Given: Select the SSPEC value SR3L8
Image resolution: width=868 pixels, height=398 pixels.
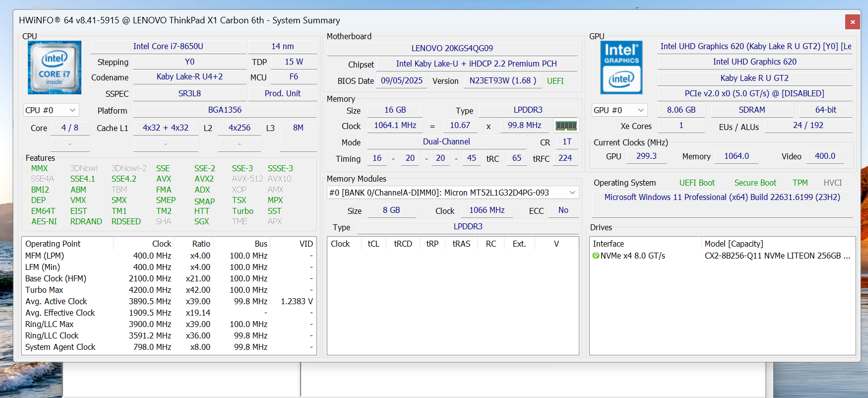Looking at the screenshot, I should 189,93.
